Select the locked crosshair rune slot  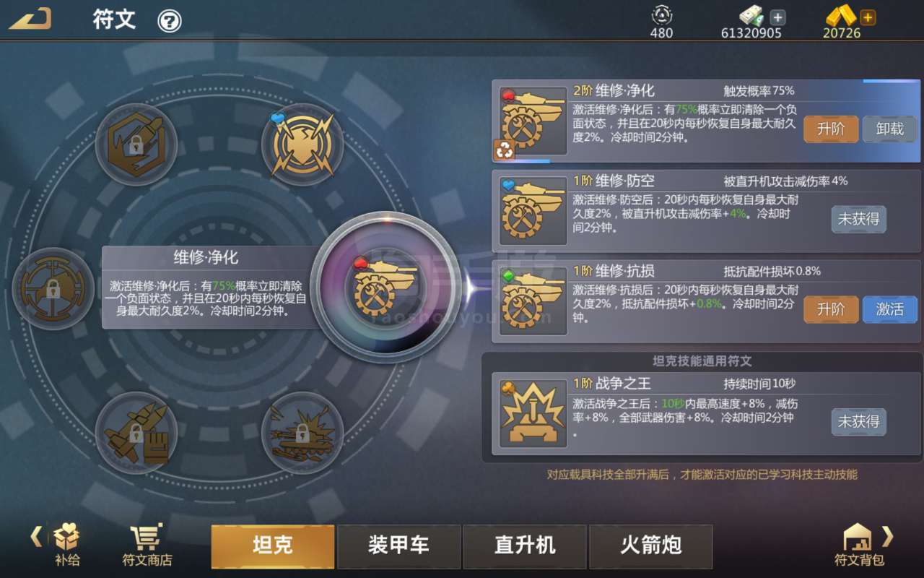click(x=53, y=288)
